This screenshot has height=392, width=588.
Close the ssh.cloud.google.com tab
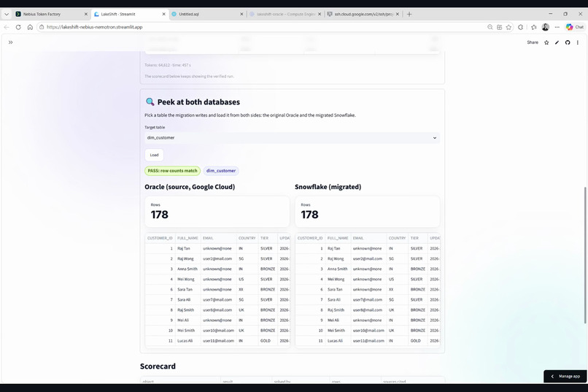[x=398, y=15]
